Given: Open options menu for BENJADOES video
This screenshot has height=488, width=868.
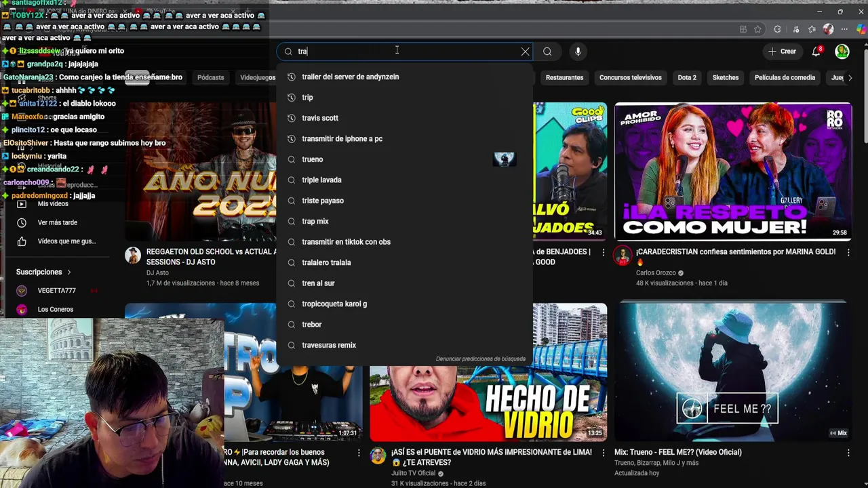Looking at the screenshot, I should click(x=604, y=252).
